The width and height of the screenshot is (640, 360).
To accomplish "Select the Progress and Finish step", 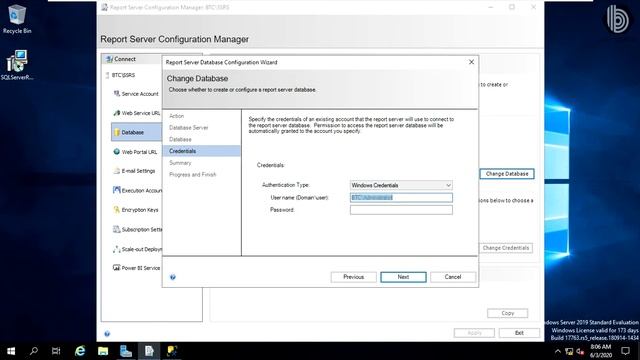I will tap(193, 175).
